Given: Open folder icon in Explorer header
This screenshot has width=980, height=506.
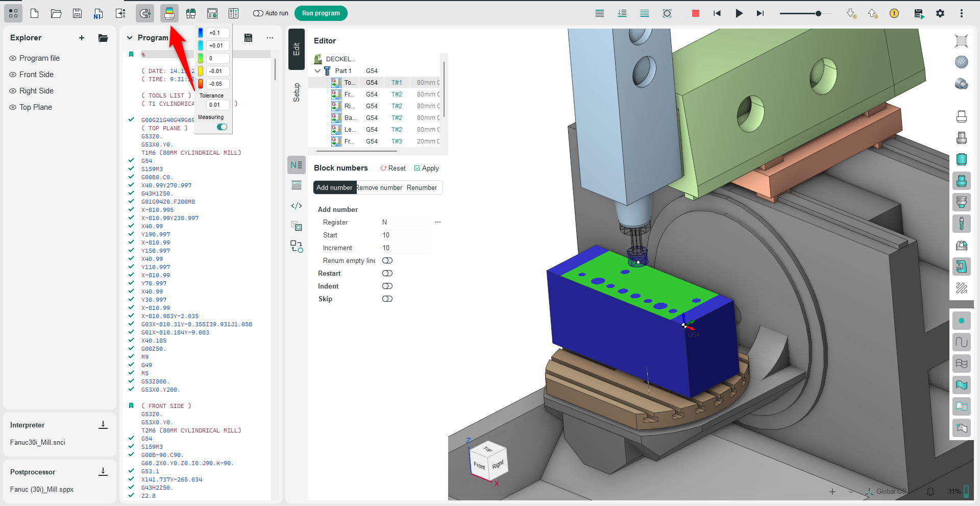Looking at the screenshot, I should [x=103, y=38].
